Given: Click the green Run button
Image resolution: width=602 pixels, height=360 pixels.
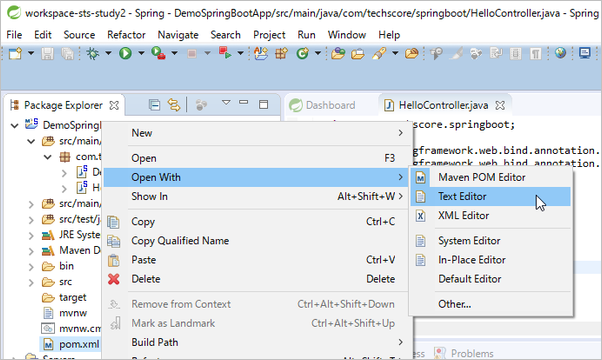Looking at the screenshot, I should (125, 53).
